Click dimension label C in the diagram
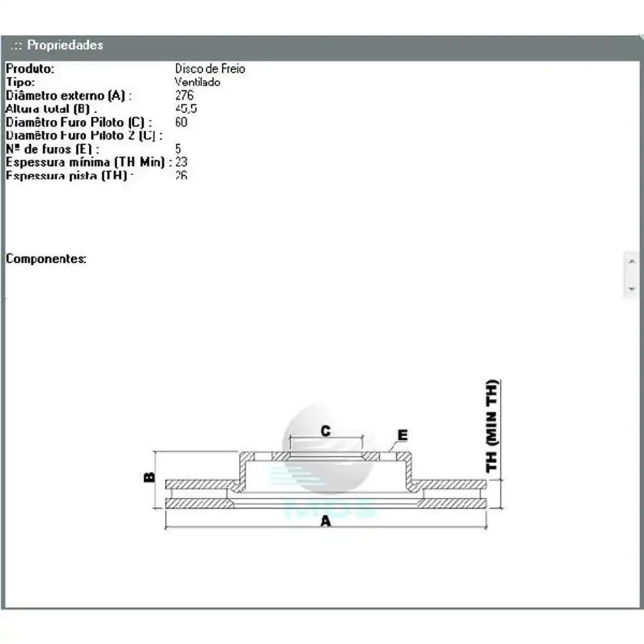The width and height of the screenshot is (644, 644). point(326,431)
